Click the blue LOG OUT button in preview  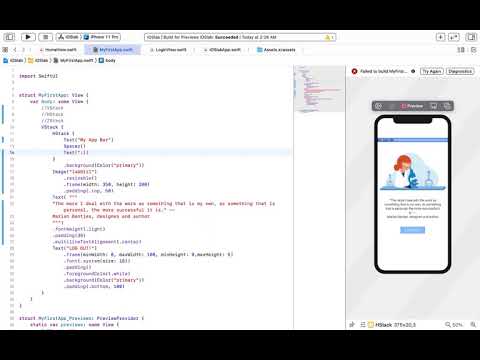(412, 230)
